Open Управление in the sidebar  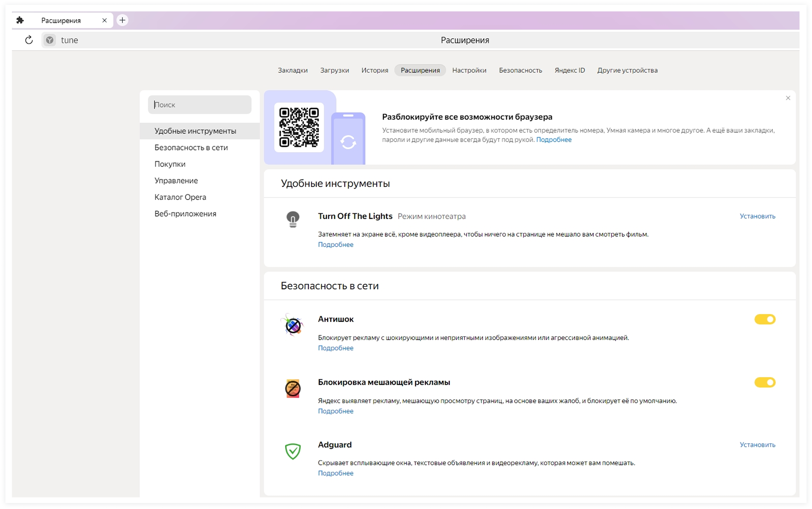pyautogui.click(x=199, y=181)
